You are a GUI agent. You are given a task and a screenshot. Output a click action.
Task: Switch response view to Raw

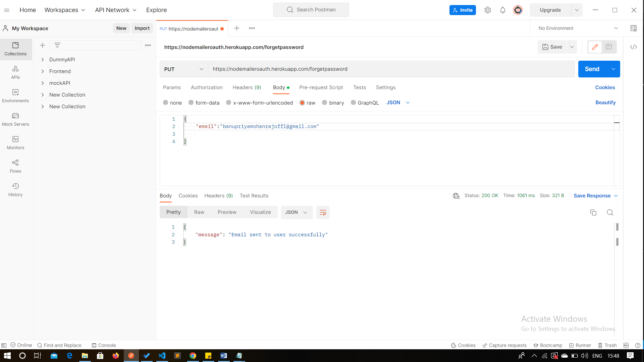pos(199,212)
